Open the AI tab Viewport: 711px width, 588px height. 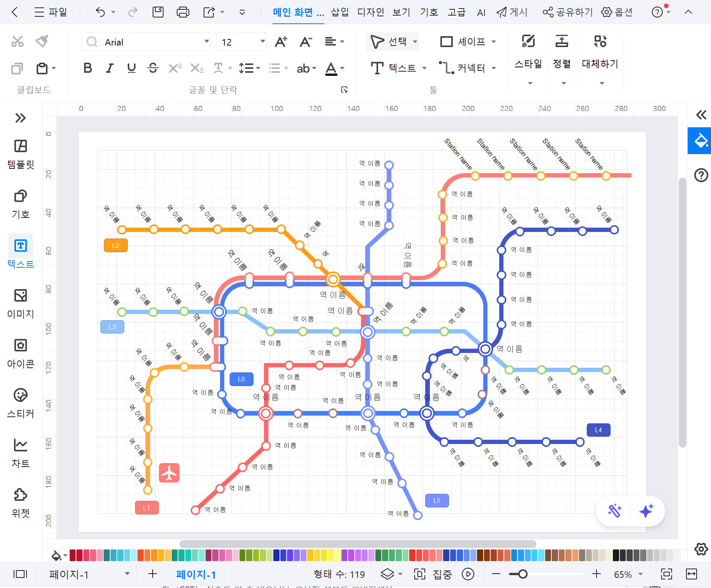[x=481, y=12]
